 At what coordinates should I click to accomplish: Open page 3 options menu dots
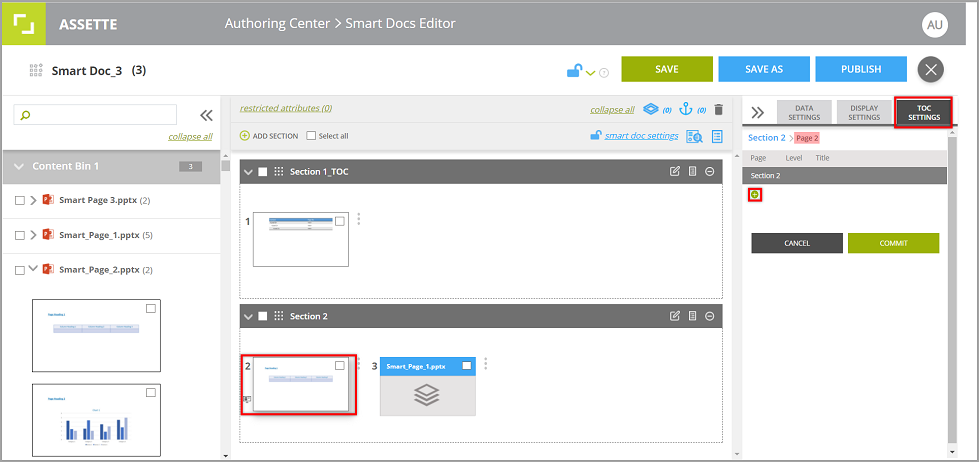click(486, 363)
